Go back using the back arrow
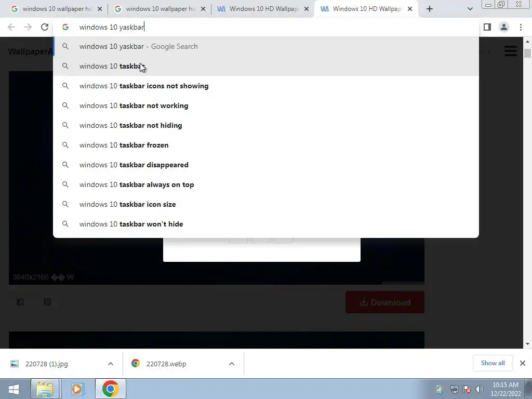The width and height of the screenshot is (532, 399). pyautogui.click(x=11, y=27)
